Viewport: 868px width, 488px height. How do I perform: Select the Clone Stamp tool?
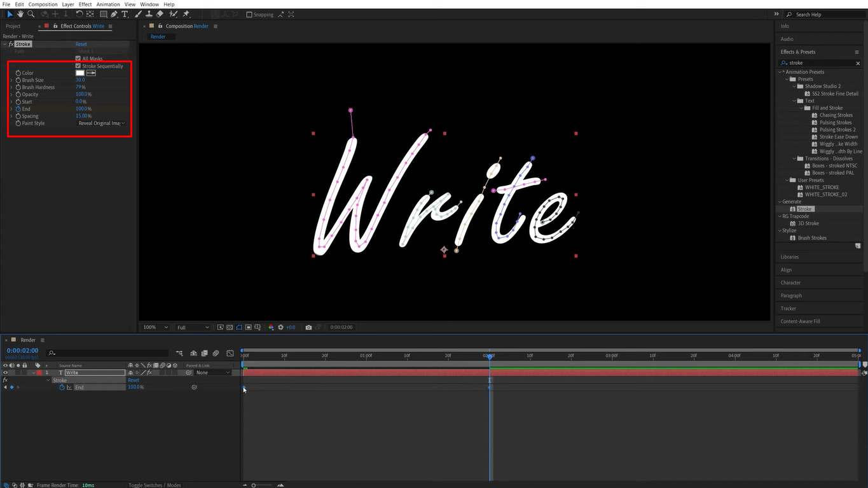click(x=150, y=14)
